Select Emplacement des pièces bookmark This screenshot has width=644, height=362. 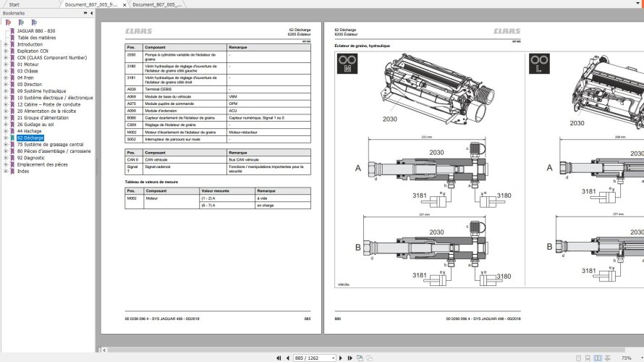point(42,165)
